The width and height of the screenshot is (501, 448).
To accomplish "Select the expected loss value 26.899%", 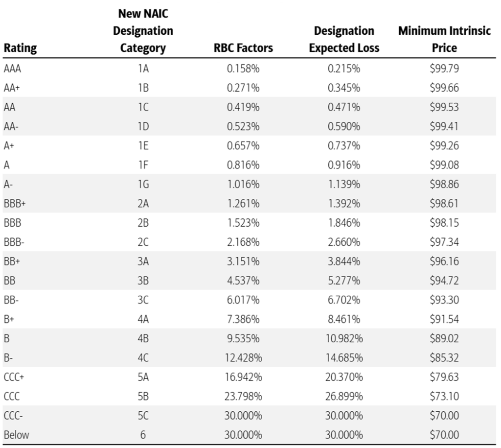I will (344, 396).
